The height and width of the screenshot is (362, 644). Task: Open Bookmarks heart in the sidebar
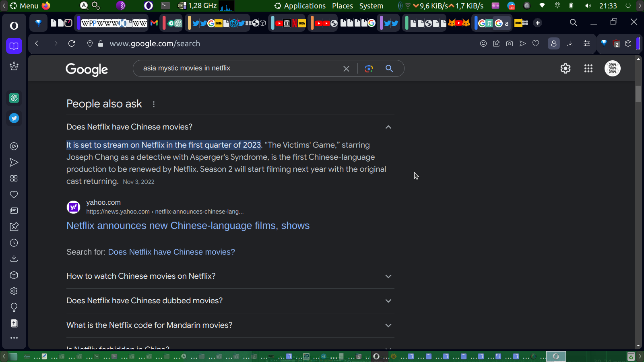point(14,195)
